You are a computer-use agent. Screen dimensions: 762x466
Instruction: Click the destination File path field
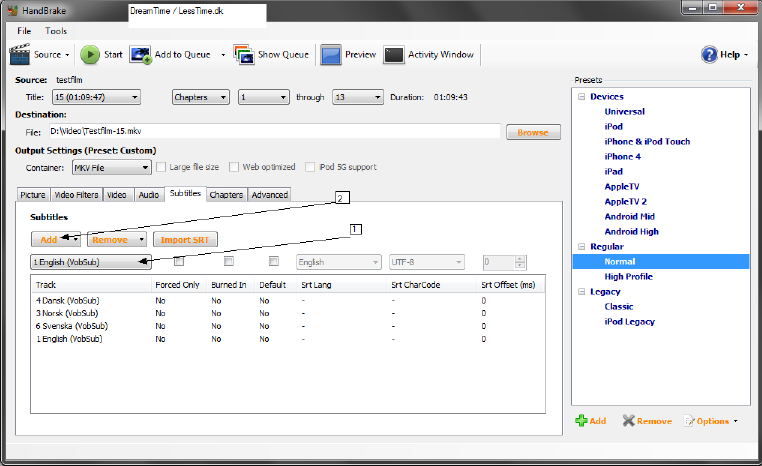(275, 131)
